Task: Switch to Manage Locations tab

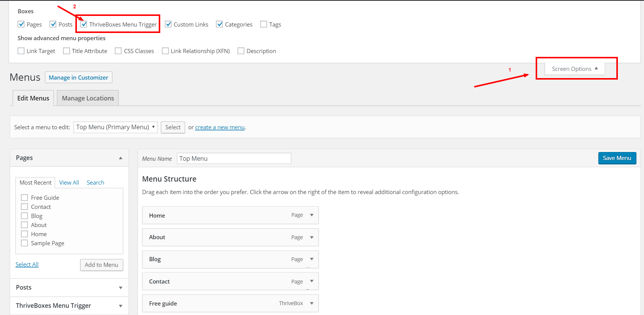Action: click(x=88, y=98)
